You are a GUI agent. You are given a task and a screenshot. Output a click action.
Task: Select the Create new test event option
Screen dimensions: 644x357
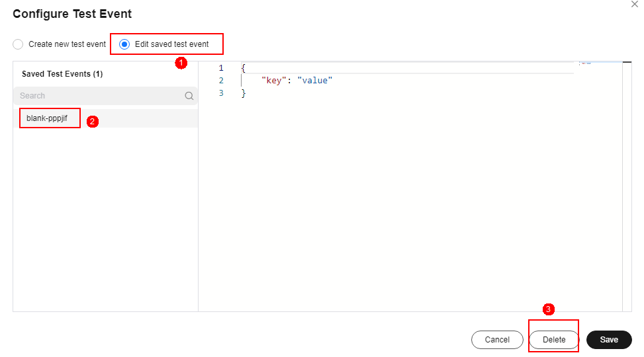[59, 44]
